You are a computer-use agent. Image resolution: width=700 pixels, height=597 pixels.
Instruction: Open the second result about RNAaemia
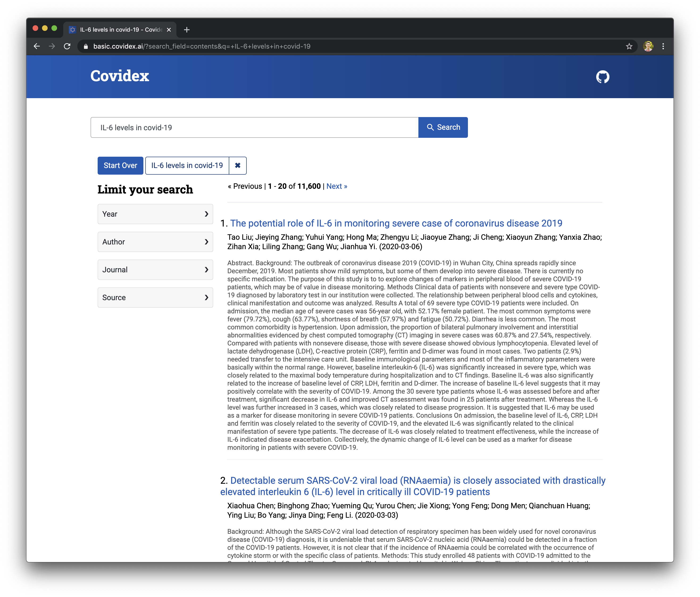point(413,486)
